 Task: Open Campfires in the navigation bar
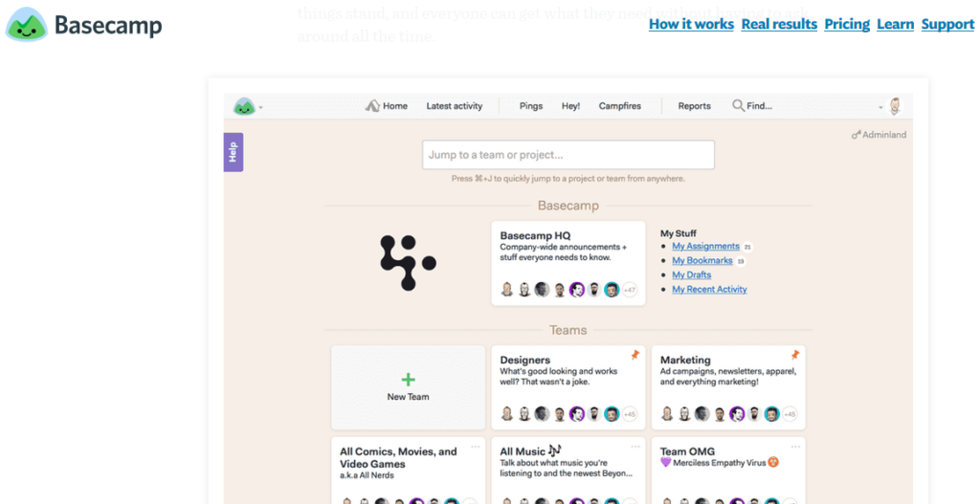pos(620,106)
